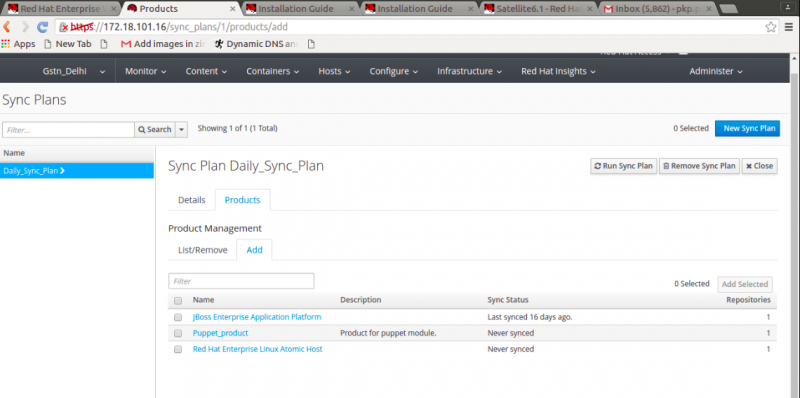The height and width of the screenshot is (398, 800).
Task: Open the Content menu dropdown
Action: (207, 71)
